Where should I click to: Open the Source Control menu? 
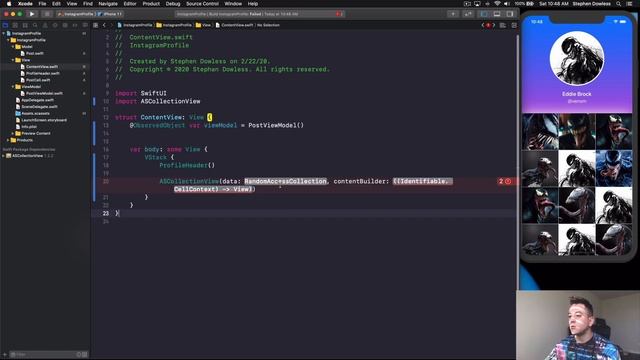[x=202, y=4]
